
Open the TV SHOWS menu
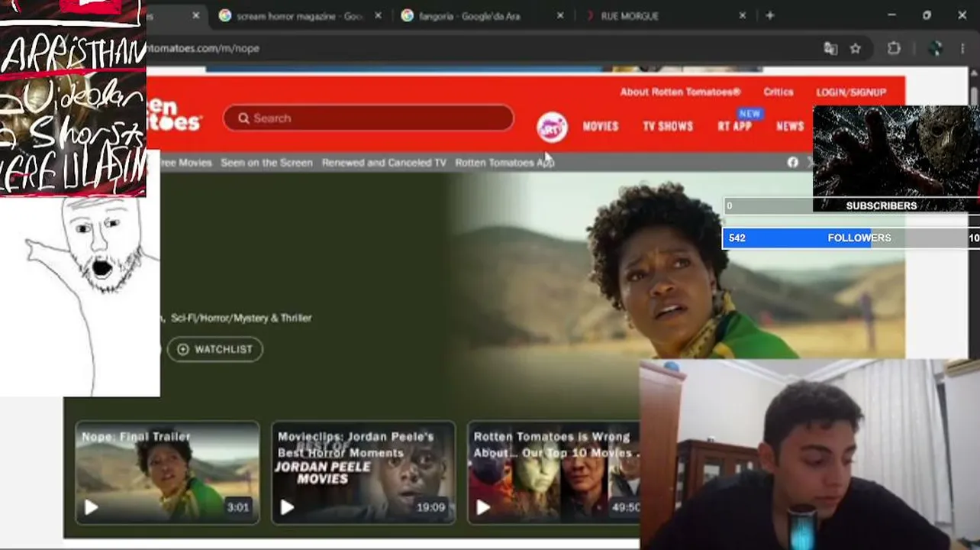[x=668, y=126]
